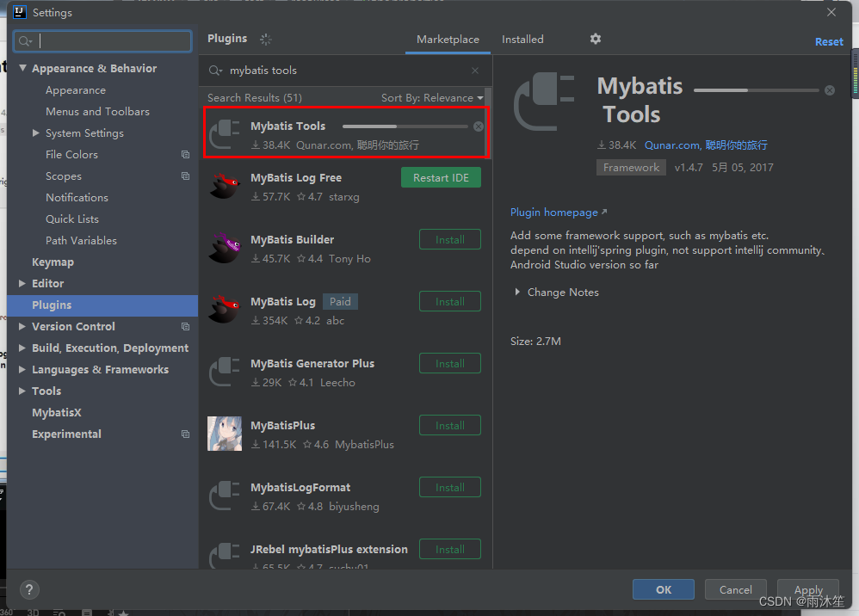Expand Build, Execution, Deployment section

[x=22, y=348]
